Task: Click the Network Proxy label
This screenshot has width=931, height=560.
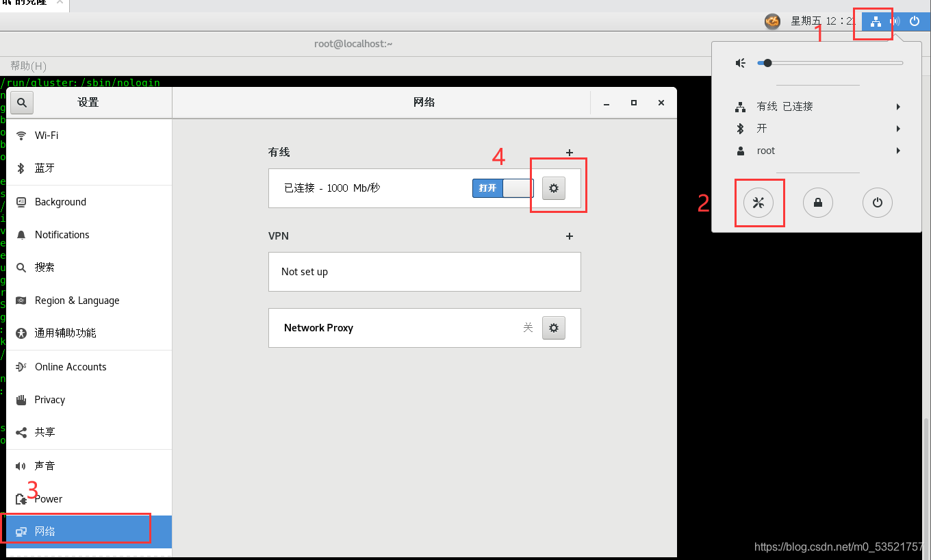Action: click(x=318, y=328)
